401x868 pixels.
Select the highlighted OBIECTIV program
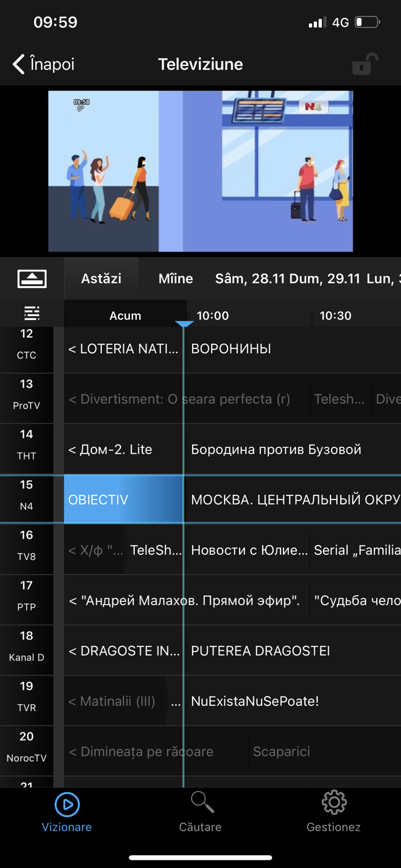tap(123, 499)
